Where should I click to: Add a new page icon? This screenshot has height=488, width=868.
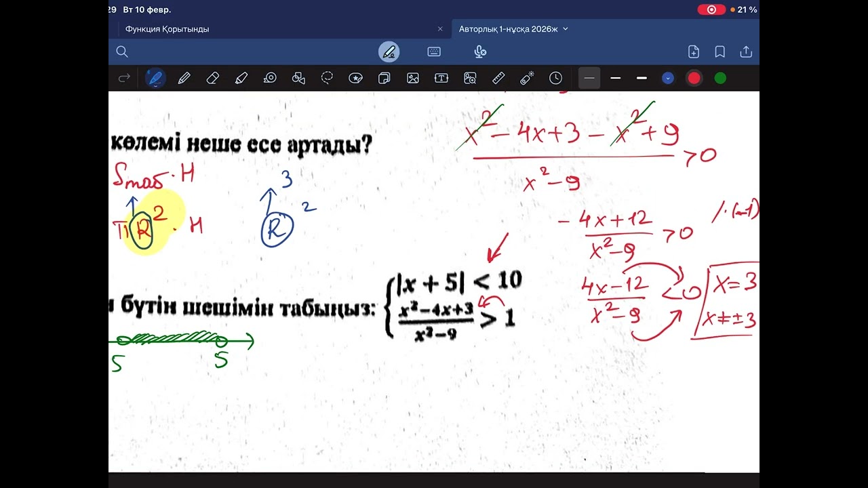[694, 52]
